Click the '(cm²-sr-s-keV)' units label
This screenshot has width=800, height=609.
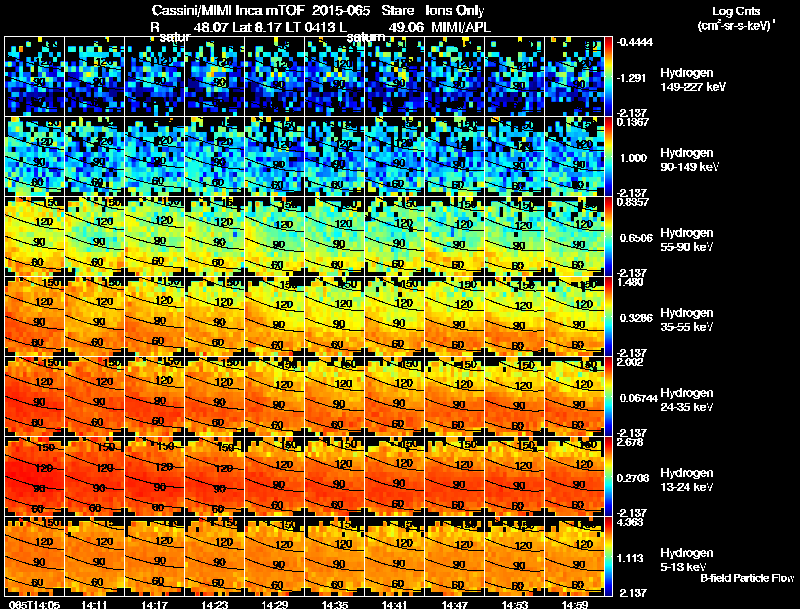click(735, 26)
